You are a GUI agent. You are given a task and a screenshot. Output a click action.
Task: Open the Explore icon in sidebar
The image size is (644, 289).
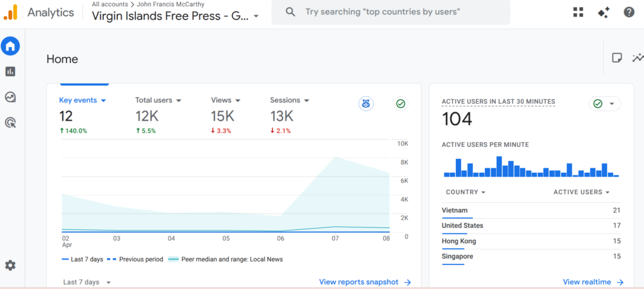11,97
